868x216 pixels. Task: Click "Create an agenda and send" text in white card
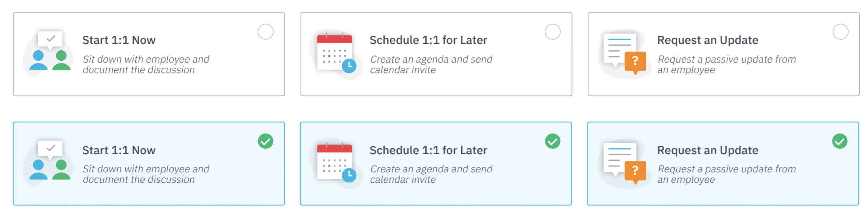pos(431,59)
